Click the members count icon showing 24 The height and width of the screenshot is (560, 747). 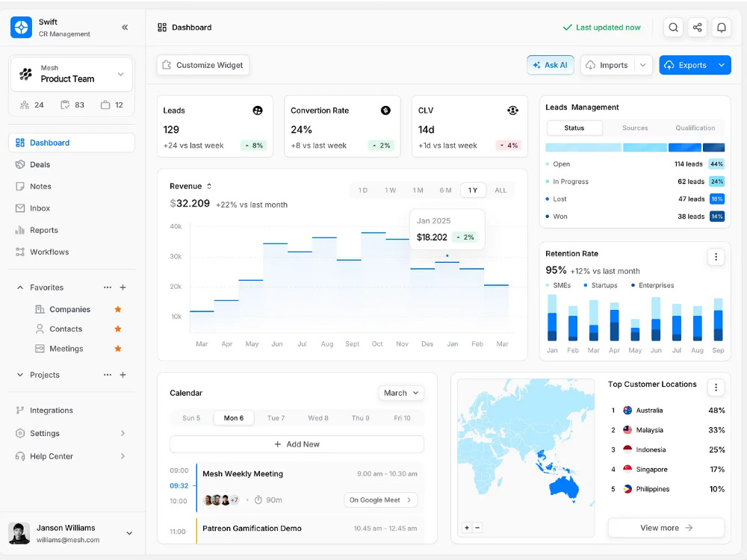[x=25, y=105]
